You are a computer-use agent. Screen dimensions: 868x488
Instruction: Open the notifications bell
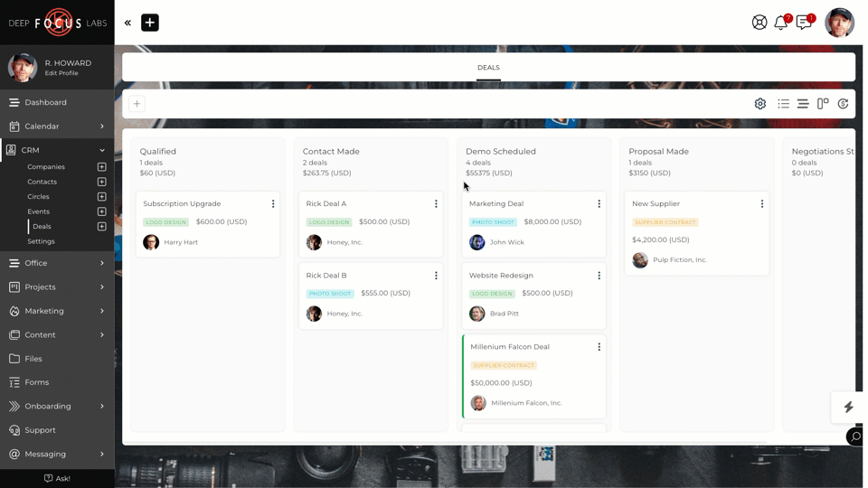(781, 23)
